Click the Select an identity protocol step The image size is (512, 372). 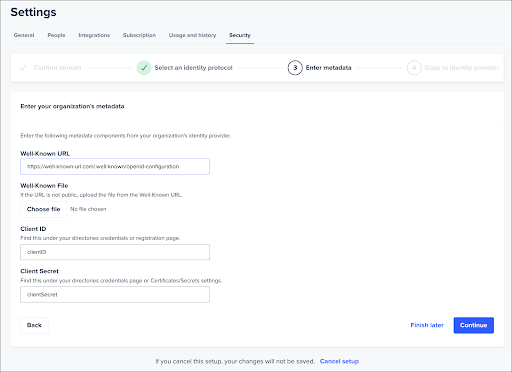coord(193,68)
